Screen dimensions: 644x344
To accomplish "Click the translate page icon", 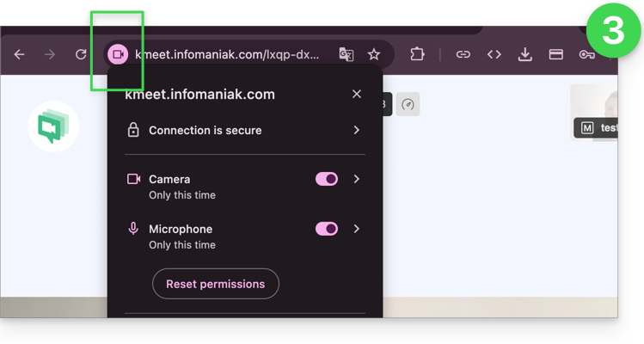I will (x=347, y=54).
